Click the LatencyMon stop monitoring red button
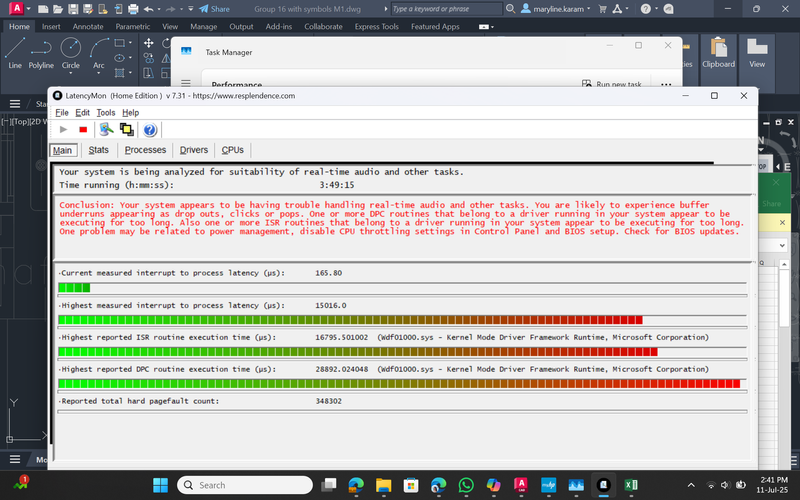The height and width of the screenshot is (500, 800). [83, 130]
